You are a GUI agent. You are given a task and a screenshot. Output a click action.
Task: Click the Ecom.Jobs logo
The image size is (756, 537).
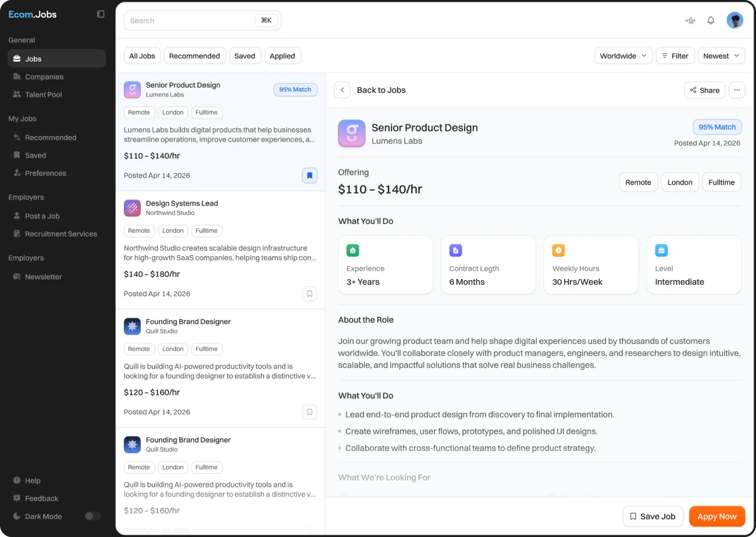pyautogui.click(x=33, y=14)
